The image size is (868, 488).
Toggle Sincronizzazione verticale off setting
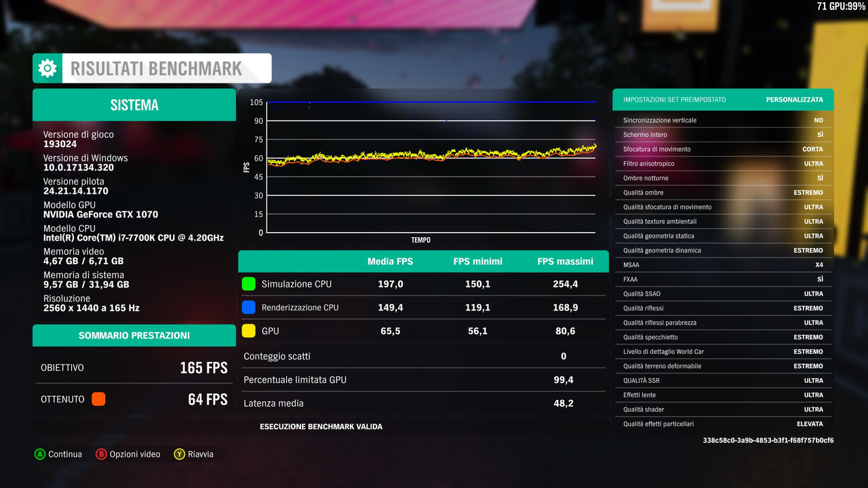pos(723,120)
